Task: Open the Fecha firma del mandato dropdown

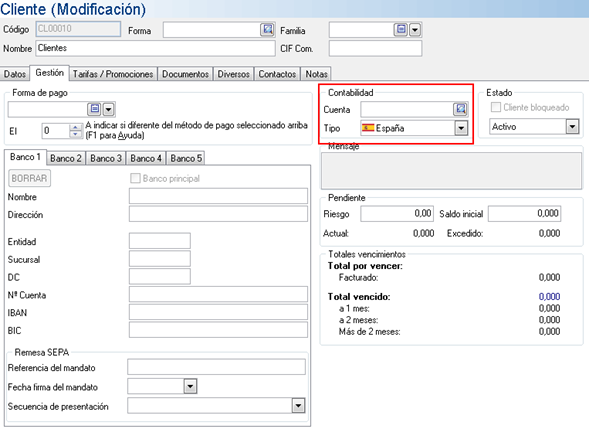Action: 190,386
